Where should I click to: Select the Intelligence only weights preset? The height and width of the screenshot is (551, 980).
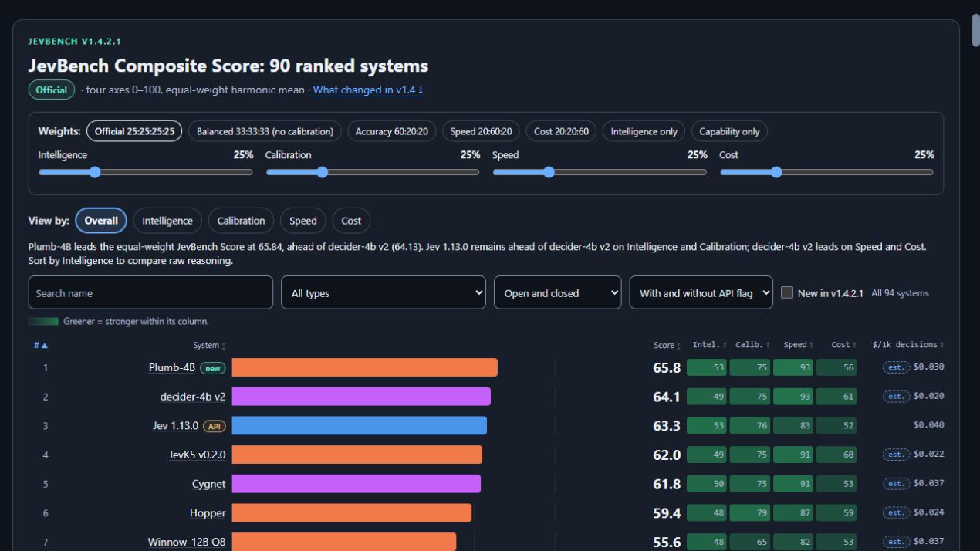click(644, 131)
